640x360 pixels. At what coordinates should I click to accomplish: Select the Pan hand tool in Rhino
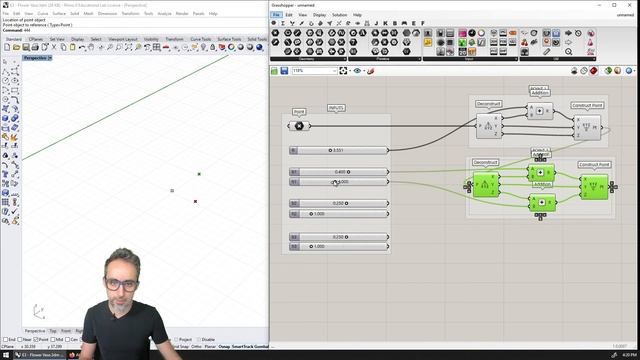point(91,48)
